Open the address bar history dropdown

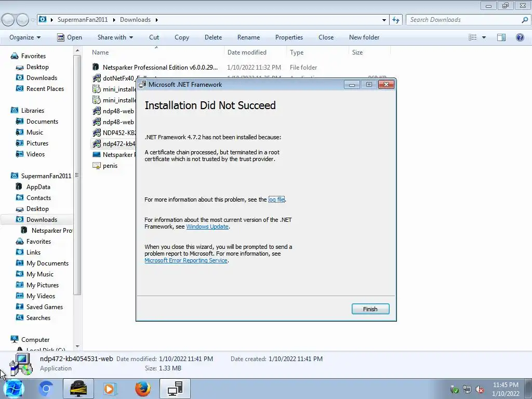pos(384,20)
